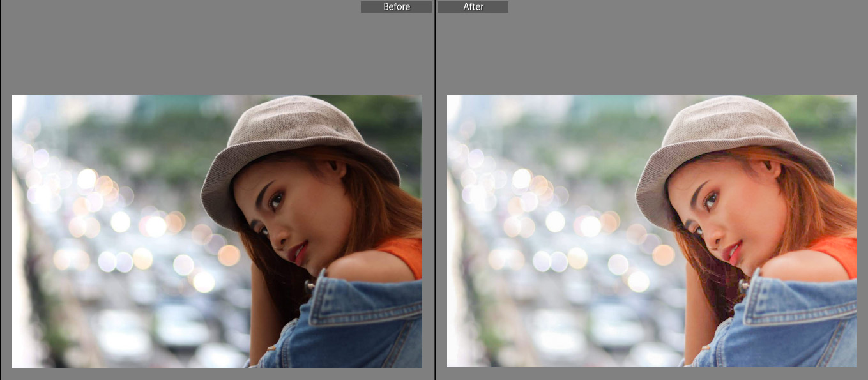Click the Before label
This screenshot has width=868, height=380.
pos(396,7)
